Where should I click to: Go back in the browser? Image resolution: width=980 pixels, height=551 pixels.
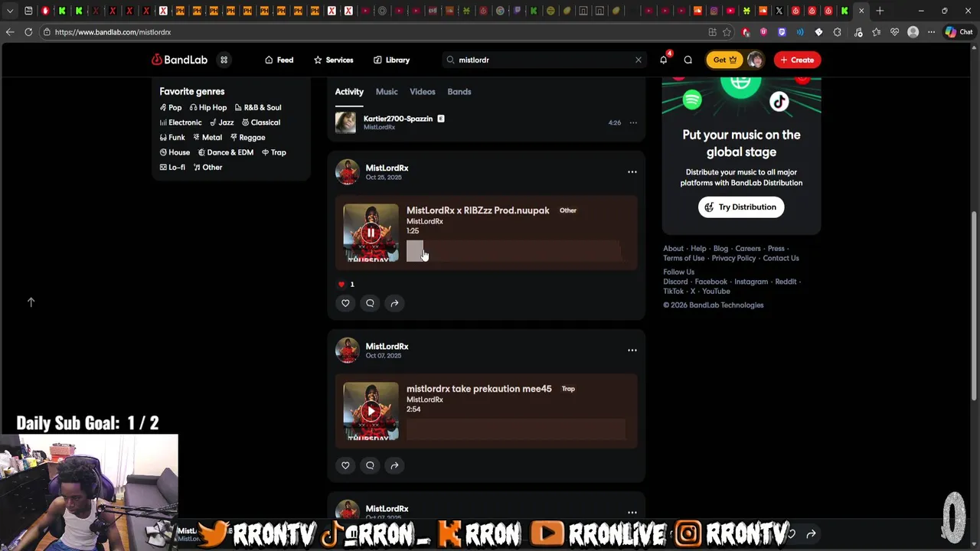pyautogui.click(x=10, y=32)
